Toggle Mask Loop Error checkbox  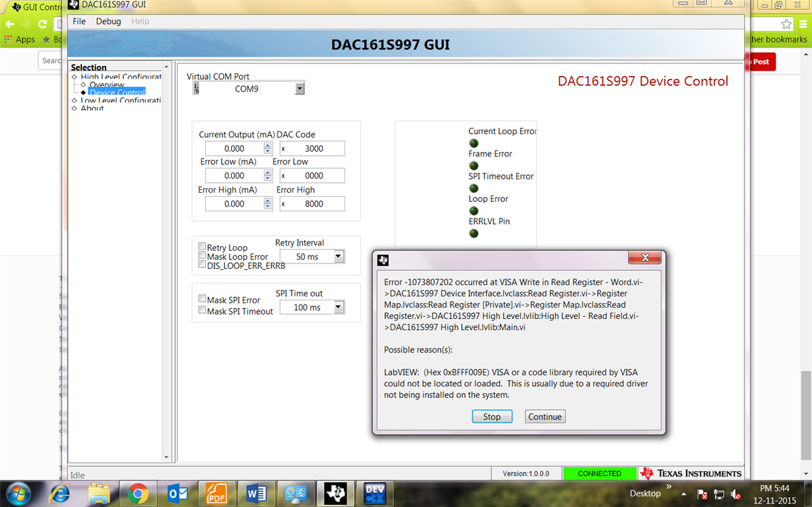click(203, 255)
